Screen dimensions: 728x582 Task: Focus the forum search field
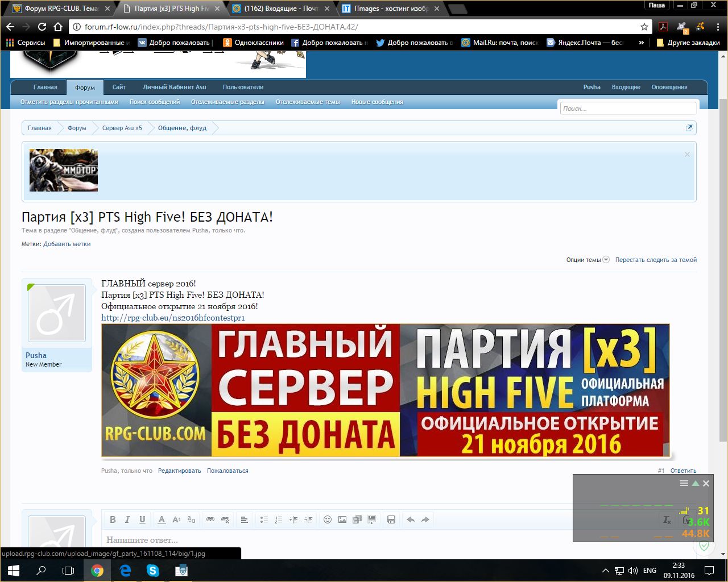(x=628, y=109)
